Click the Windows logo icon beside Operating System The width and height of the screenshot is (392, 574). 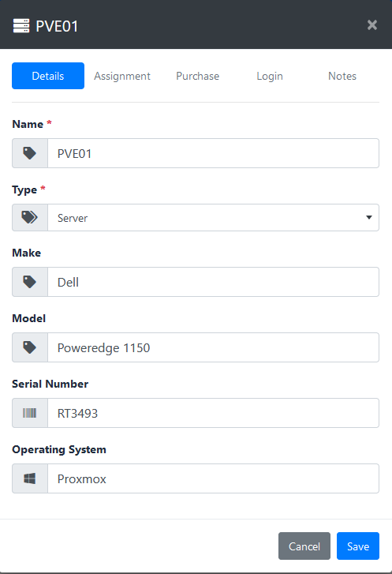(x=30, y=478)
